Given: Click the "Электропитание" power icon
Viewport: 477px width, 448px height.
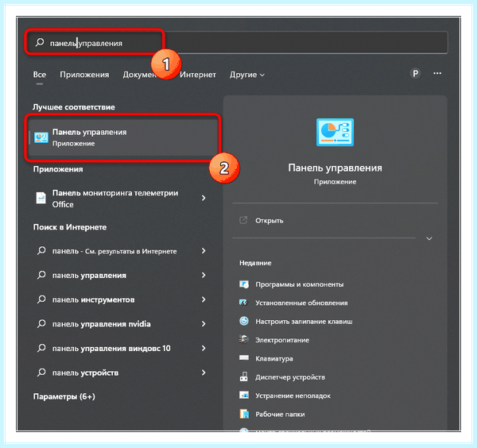Looking at the screenshot, I should pos(244,339).
